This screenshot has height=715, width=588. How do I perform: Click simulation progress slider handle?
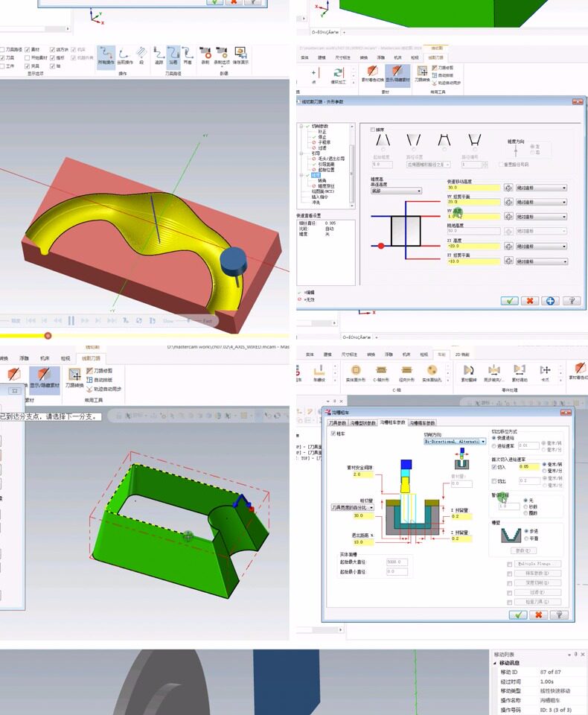tap(48, 336)
